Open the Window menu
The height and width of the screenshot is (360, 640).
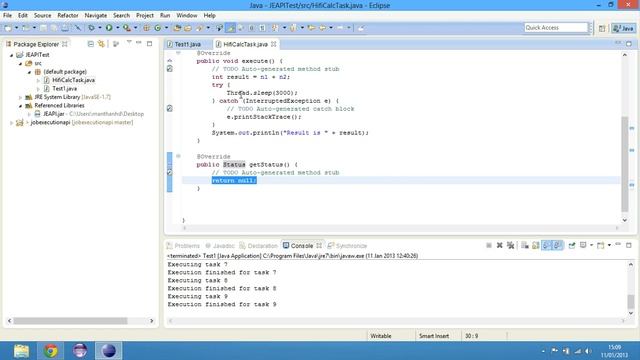pyautogui.click(x=187, y=16)
